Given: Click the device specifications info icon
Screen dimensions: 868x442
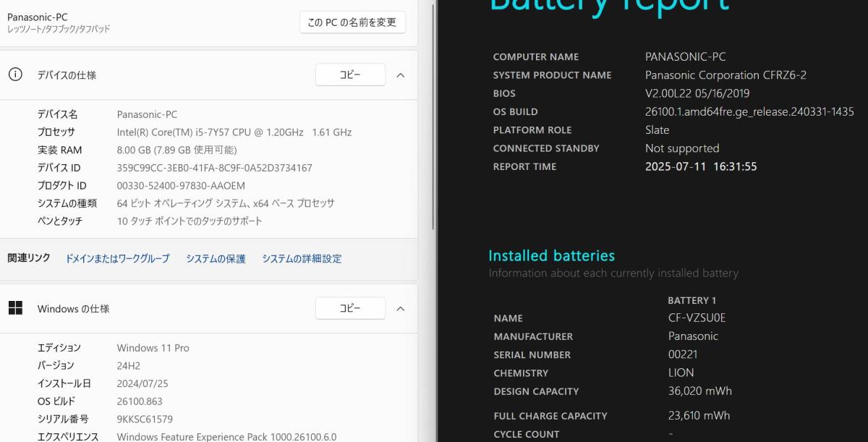Looking at the screenshot, I should tap(15, 75).
